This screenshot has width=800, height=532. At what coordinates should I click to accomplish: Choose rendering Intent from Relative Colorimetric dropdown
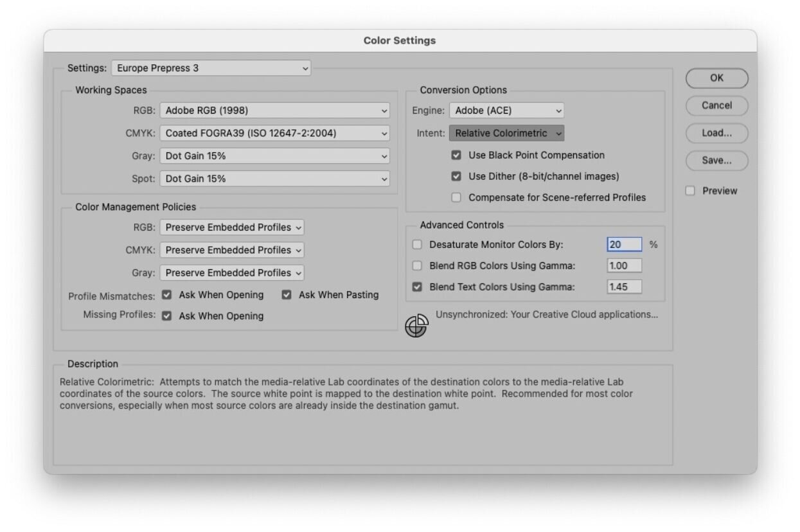click(506, 134)
